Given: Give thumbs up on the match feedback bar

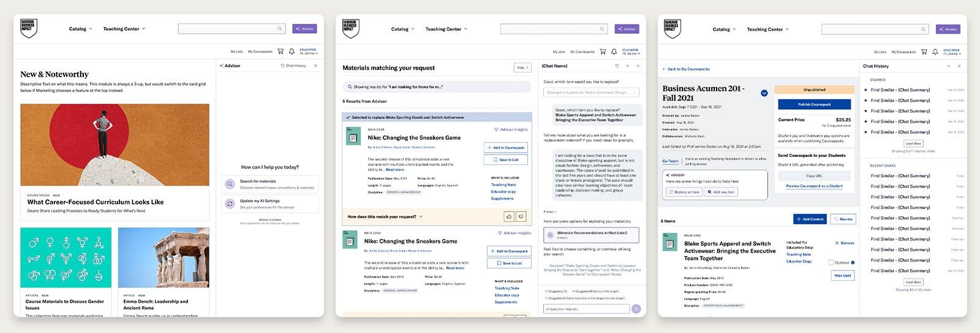Looking at the screenshot, I should (x=509, y=216).
